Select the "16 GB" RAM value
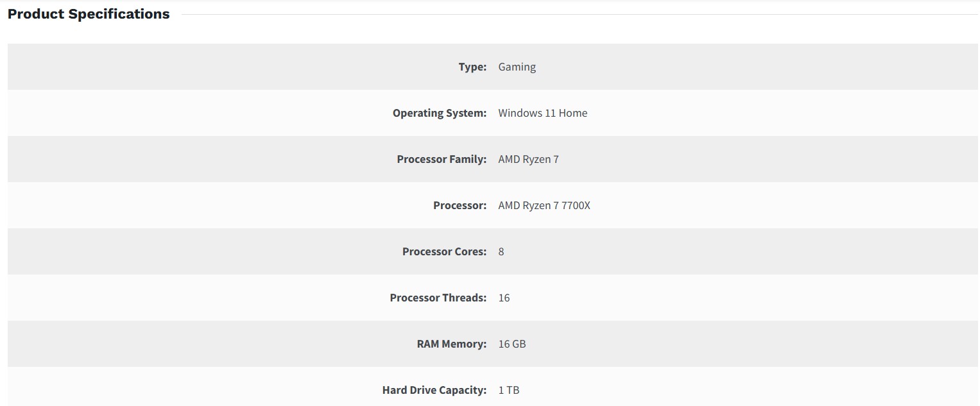980x406 pixels. 511,344
